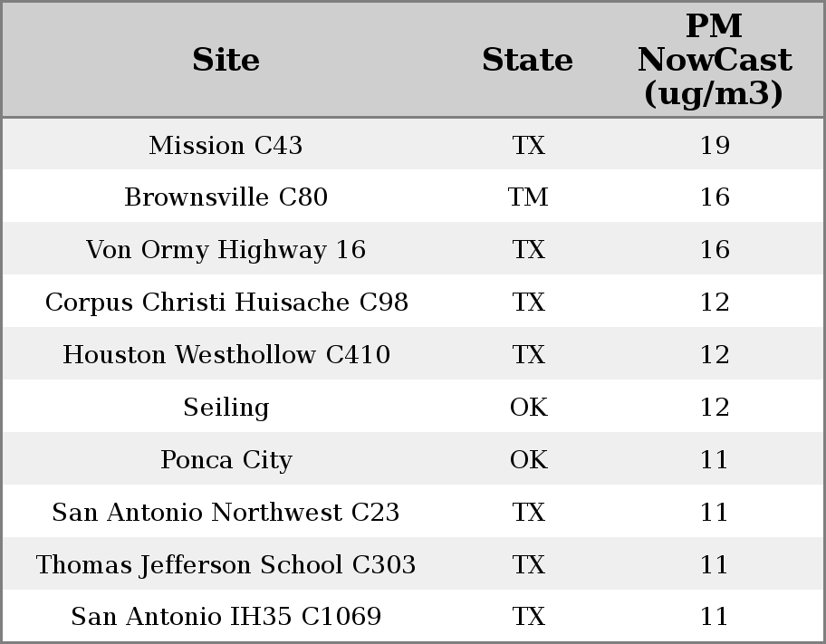Click the TM state value for Brownsville
This screenshot has width=826, height=644.
click(528, 197)
